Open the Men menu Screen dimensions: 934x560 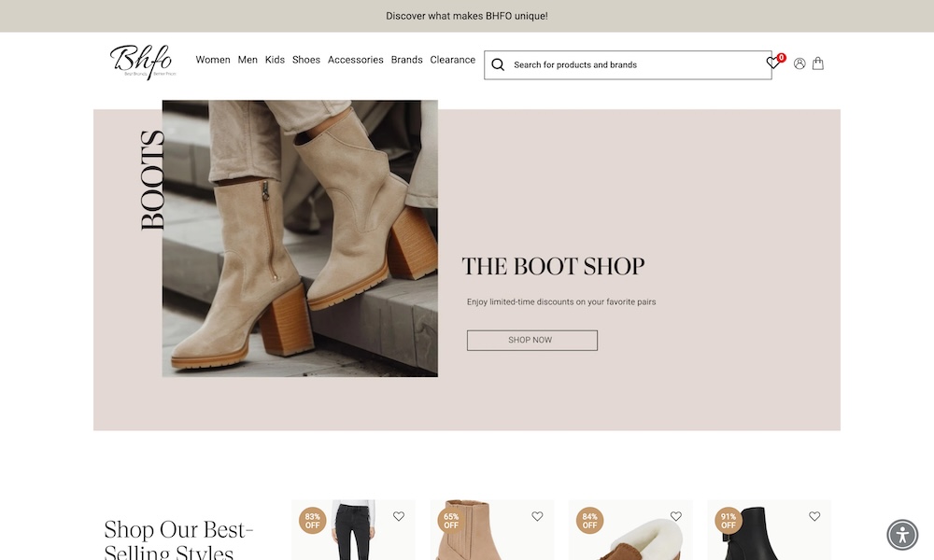click(x=248, y=60)
